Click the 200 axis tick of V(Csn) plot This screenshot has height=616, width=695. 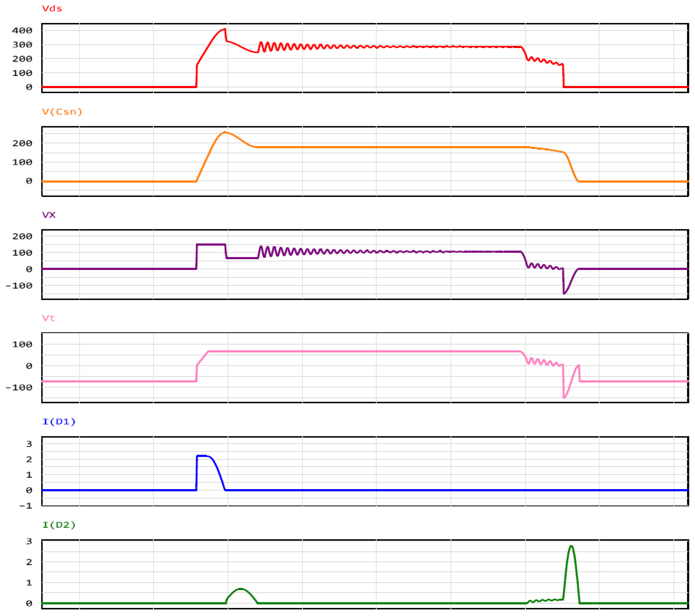22,143
